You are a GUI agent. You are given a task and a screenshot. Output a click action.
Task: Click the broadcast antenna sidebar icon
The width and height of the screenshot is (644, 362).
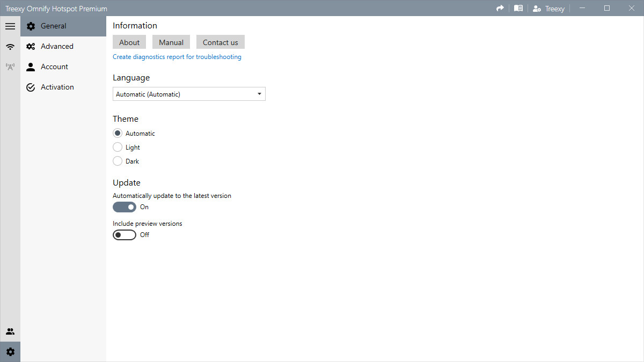click(x=10, y=67)
